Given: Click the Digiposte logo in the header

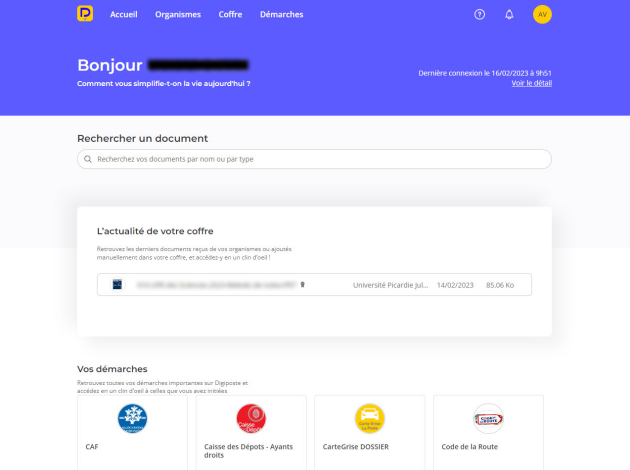Looking at the screenshot, I should pyautogui.click(x=85, y=14).
